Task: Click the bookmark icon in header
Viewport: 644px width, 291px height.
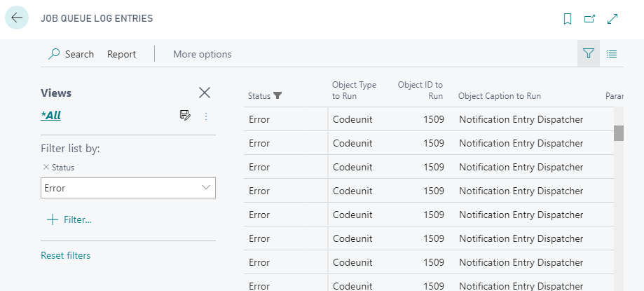Action: [568, 19]
